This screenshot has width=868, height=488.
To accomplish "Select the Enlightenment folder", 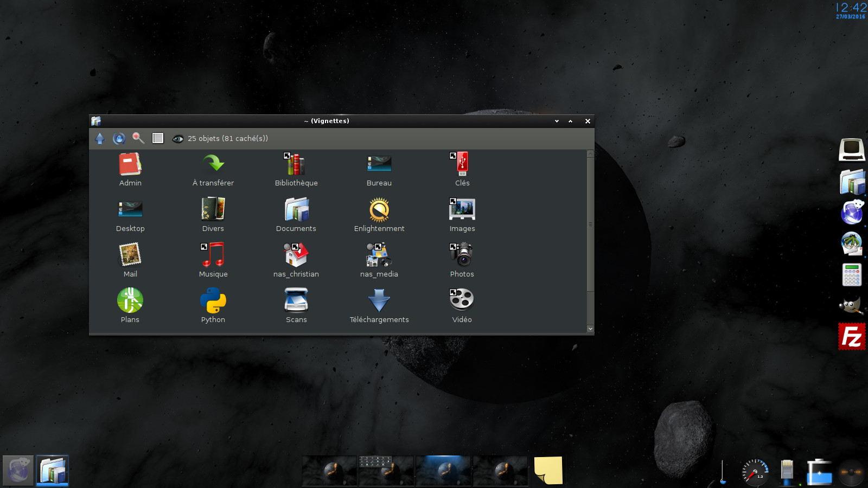I will tap(379, 215).
